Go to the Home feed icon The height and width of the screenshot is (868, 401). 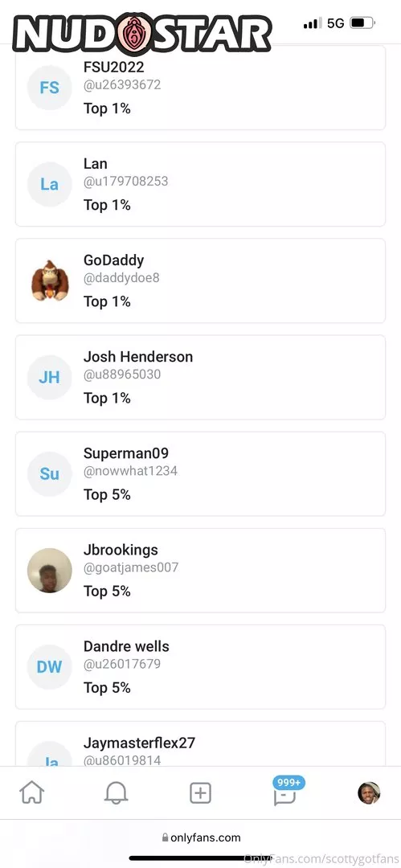[32, 792]
